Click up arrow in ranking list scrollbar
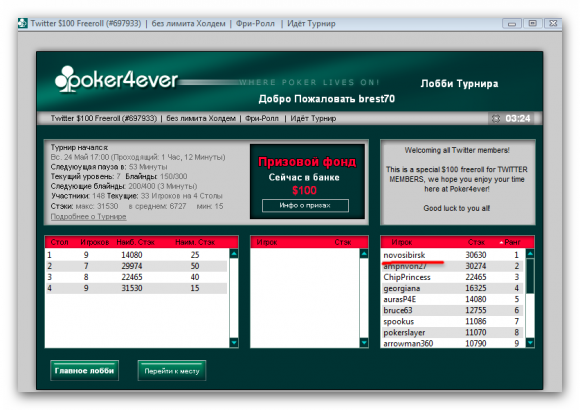Screen dimensions: 580x410 530,254
